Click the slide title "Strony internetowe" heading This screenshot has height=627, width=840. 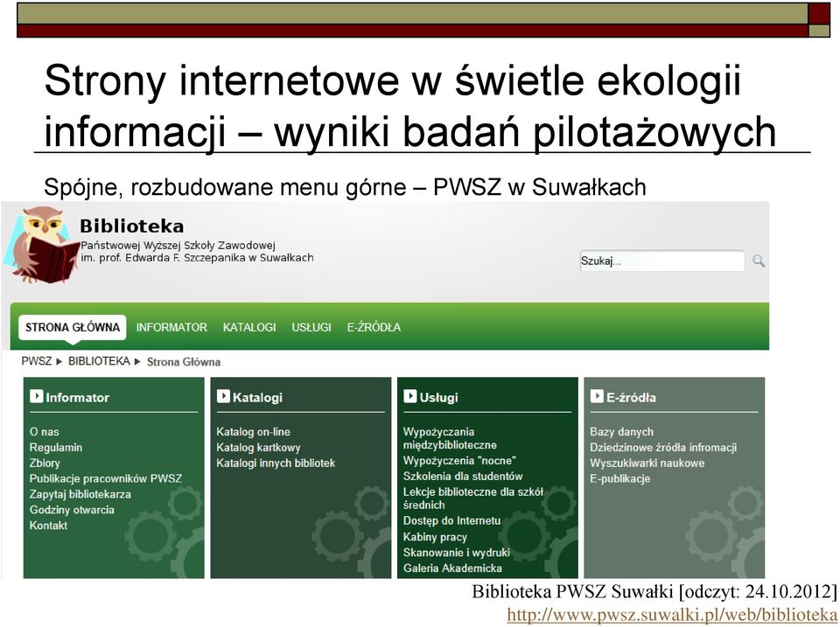coord(409,106)
